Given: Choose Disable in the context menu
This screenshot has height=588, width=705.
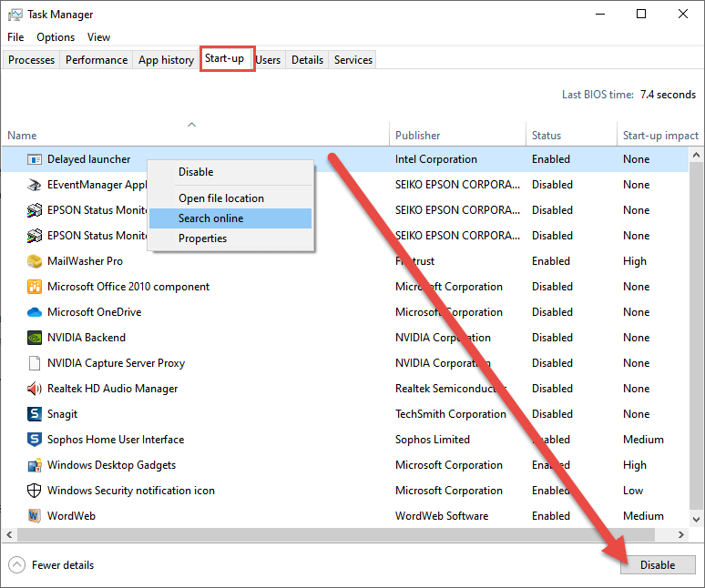Looking at the screenshot, I should 230,172.
